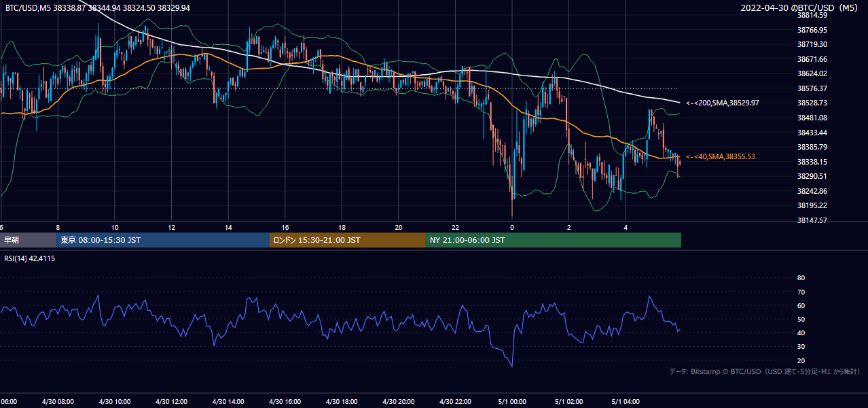The image size is (868, 408).
Task: Click hour label 16 under the price chart
Action: (285, 228)
